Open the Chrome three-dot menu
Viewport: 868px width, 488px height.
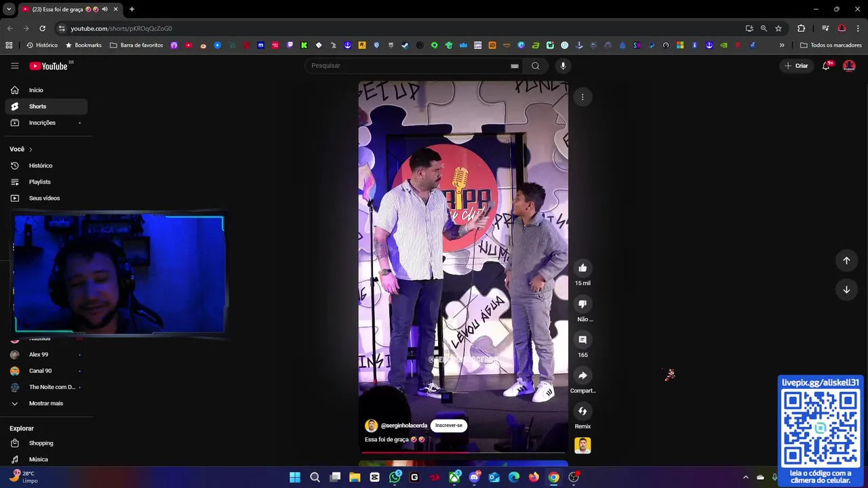point(858,28)
